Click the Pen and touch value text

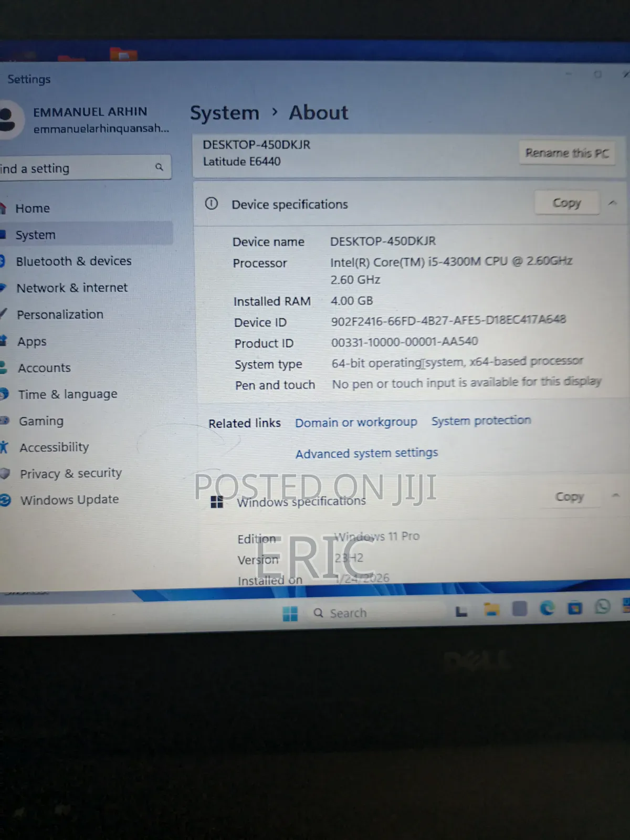click(466, 383)
